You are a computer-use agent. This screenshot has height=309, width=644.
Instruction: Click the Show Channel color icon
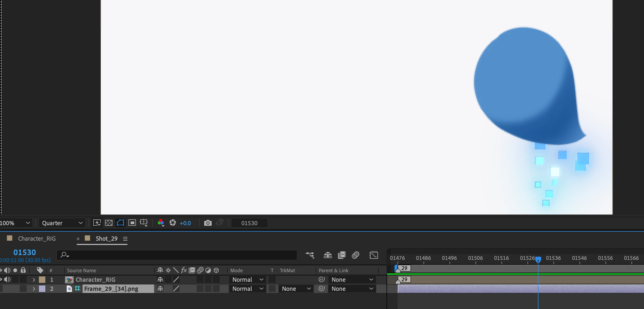coord(161,223)
